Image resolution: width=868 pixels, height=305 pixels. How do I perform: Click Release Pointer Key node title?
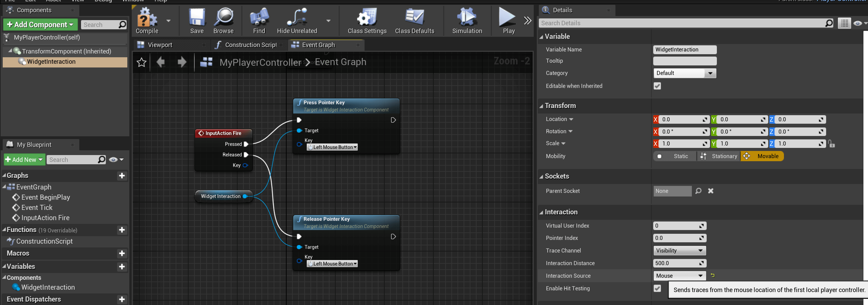point(326,219)
